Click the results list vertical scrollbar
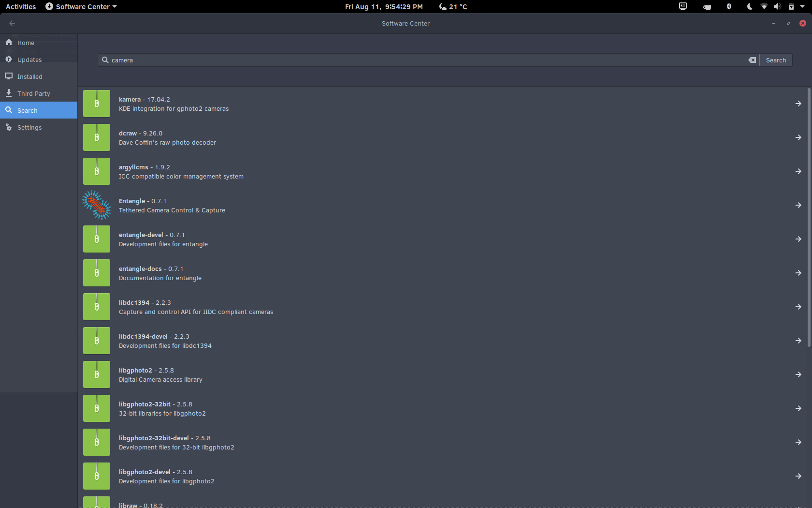812x508 pixels. [809, 217]
